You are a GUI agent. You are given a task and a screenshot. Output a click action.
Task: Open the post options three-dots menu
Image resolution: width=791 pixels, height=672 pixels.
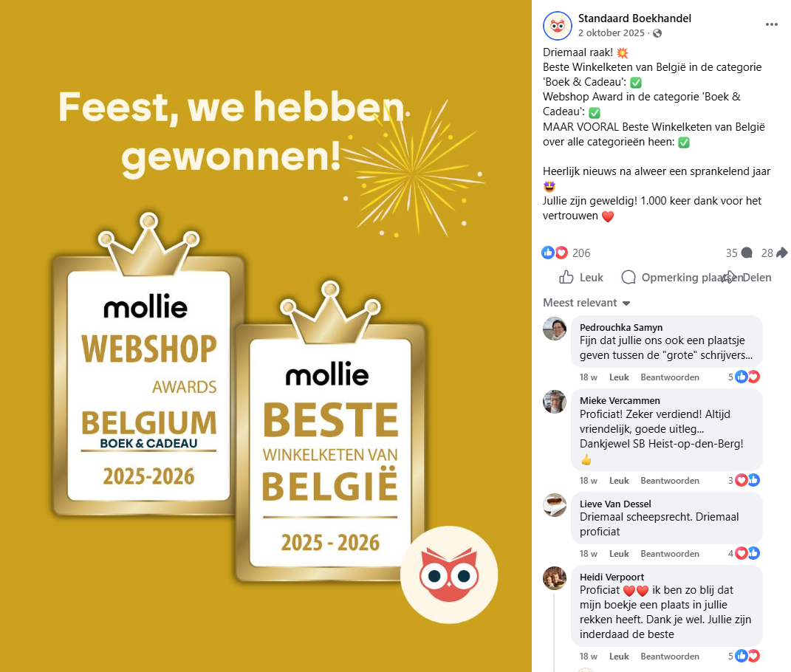click(x=773, y=25)
